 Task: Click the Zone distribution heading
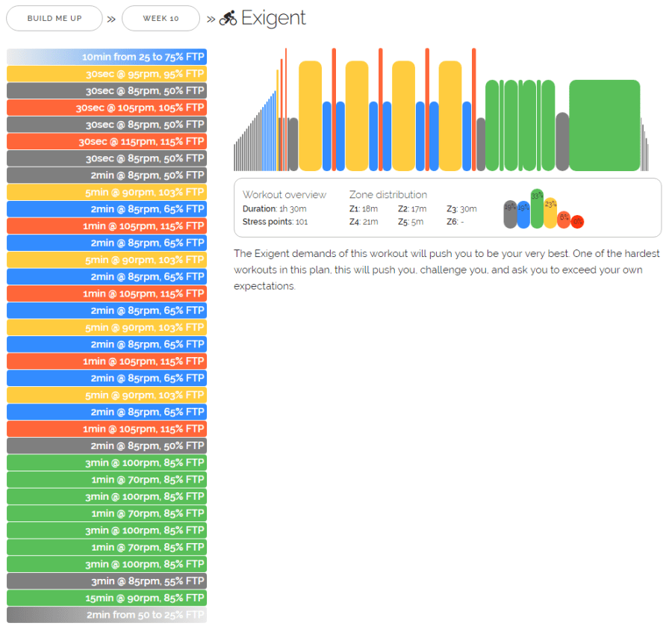pyautogui.click(x=388, y=195)
